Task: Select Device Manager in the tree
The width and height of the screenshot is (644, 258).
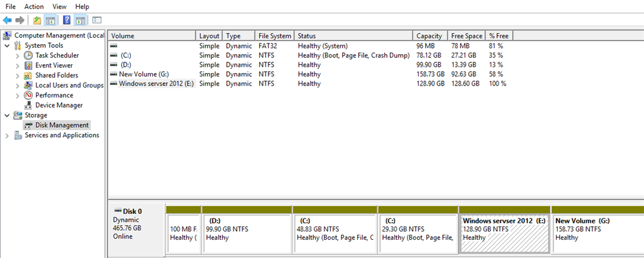Action: [x=58, y=105]
